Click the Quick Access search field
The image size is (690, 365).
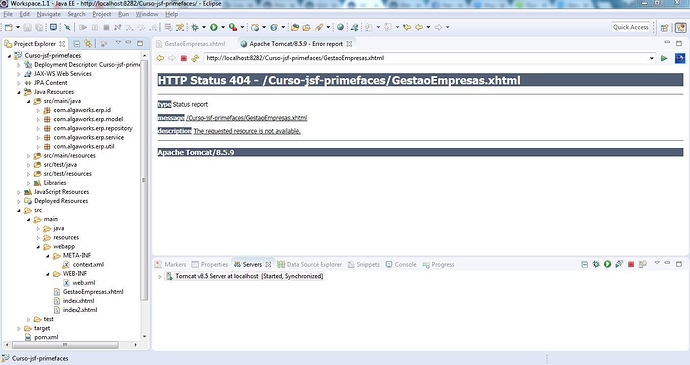(x=631, y=27)
